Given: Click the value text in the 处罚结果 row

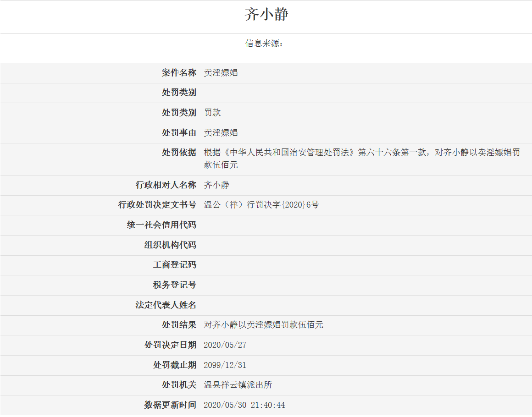Looking at the screenshot, I should (263, 325).
